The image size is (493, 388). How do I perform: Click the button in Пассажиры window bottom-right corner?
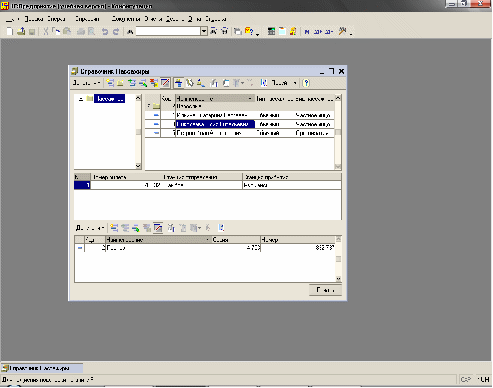click(x=325, y=290)
